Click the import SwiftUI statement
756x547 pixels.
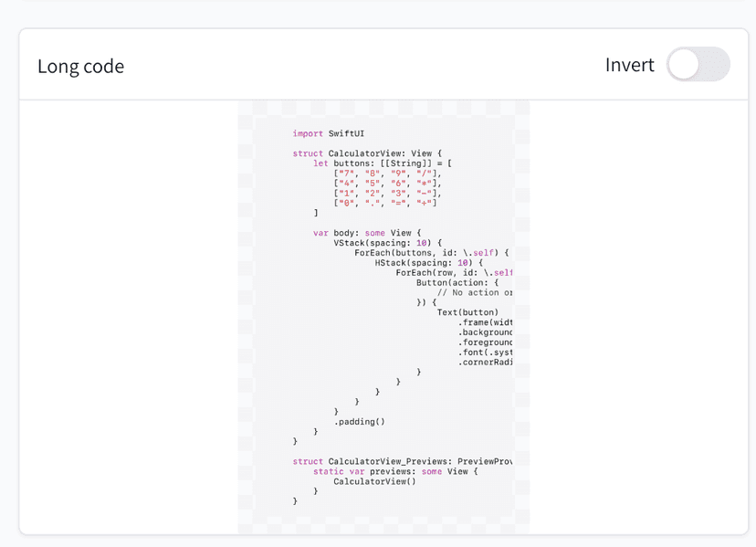point(330,132)
